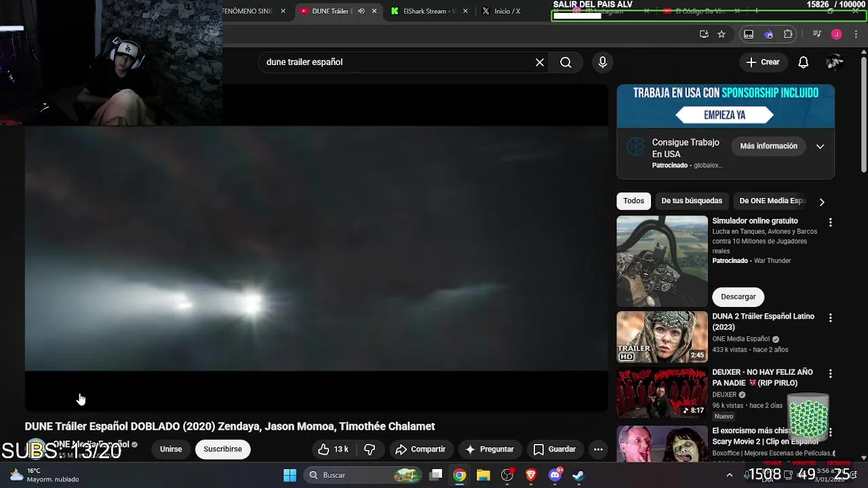
Task: Click the install app icon in address bar
Action: point(704,34)
